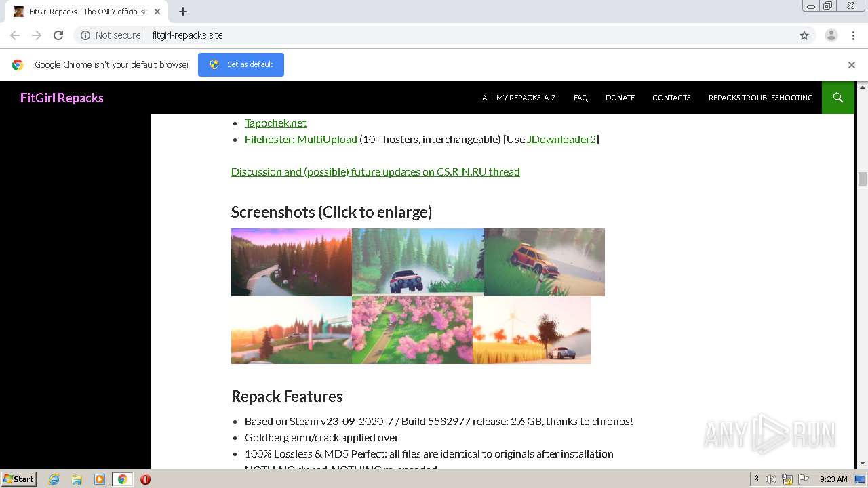Viewport: 868px width, 488px height.
Task: Click Filehoster: MultiUpload link
Action: (301, 139)
